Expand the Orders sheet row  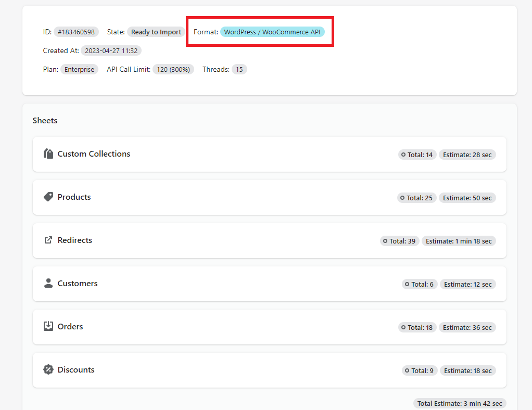(270, 327)
